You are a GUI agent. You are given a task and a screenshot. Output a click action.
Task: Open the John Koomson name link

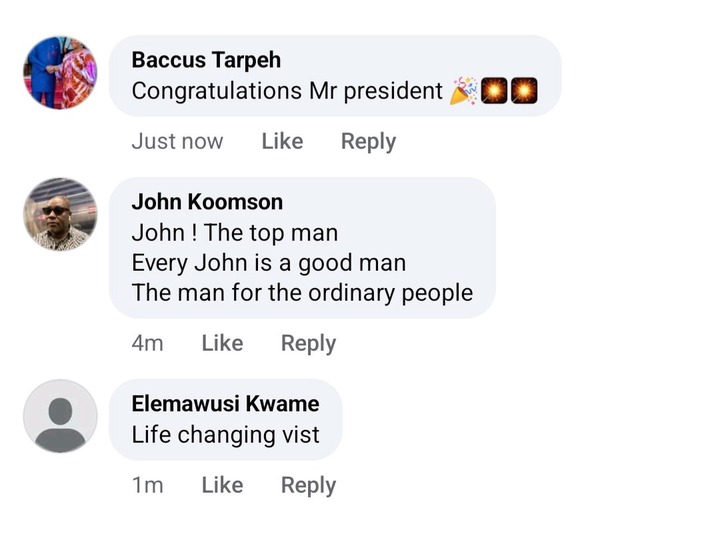tap(207, 202)
